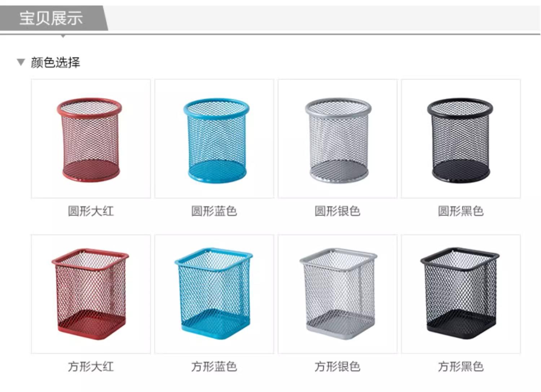Screen dimensions: 541x392
Task: Click the small pointer under 宝贝展示 tab
Action: (x=63, y=36)
